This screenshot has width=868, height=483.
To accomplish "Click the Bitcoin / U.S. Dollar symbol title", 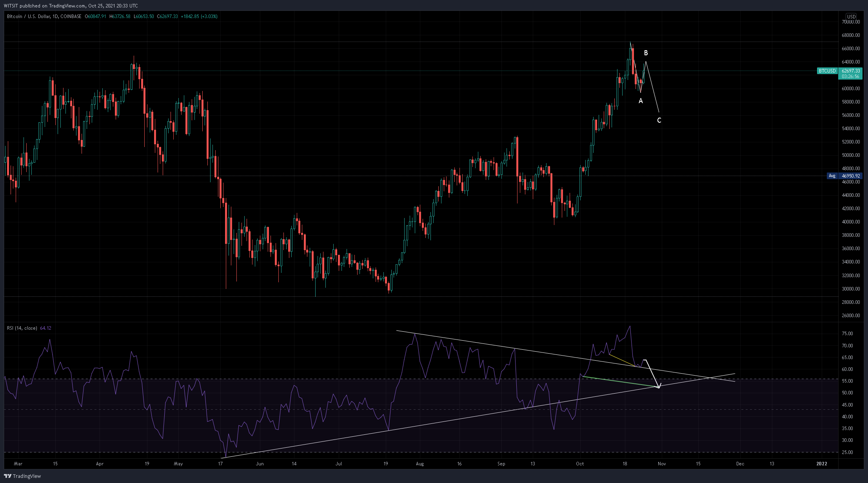I will (29, 16).
